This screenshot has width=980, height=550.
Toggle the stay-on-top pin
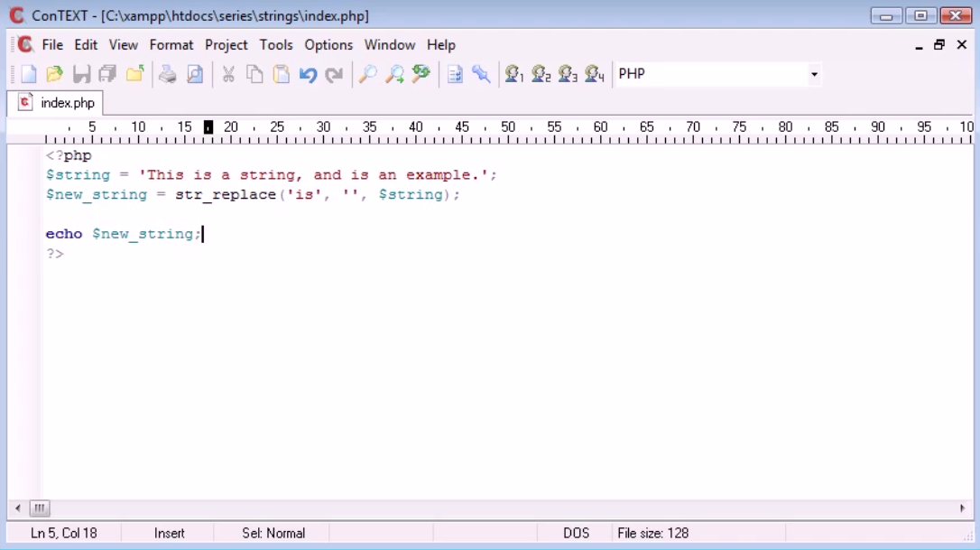482,74
